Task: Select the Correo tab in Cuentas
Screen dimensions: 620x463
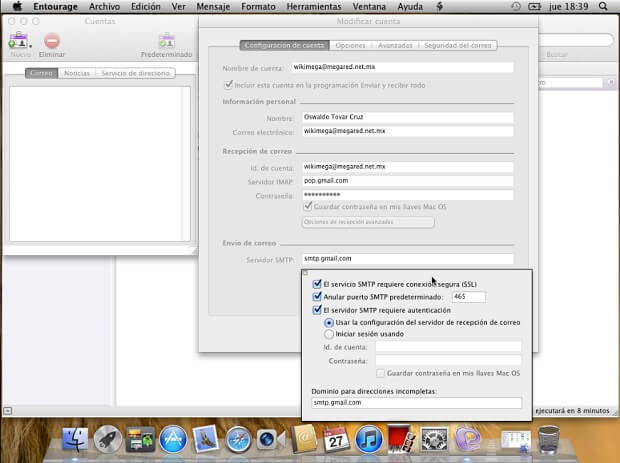Action: tap(42, 73)
